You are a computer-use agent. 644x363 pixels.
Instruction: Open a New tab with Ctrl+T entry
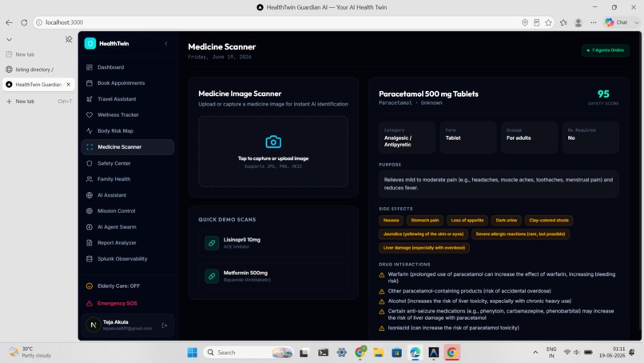[x=38, y=101]
